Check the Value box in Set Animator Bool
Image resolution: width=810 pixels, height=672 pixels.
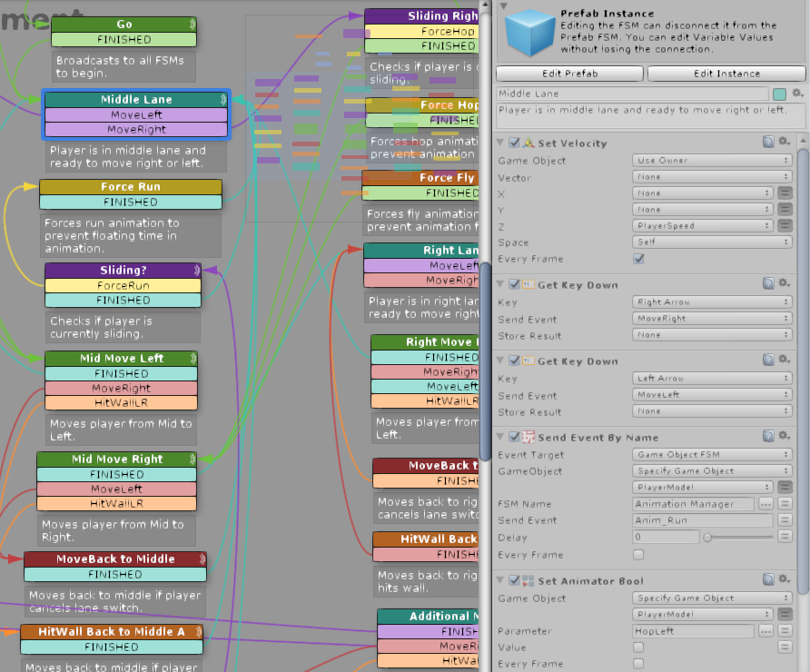[x=638, y=647]
